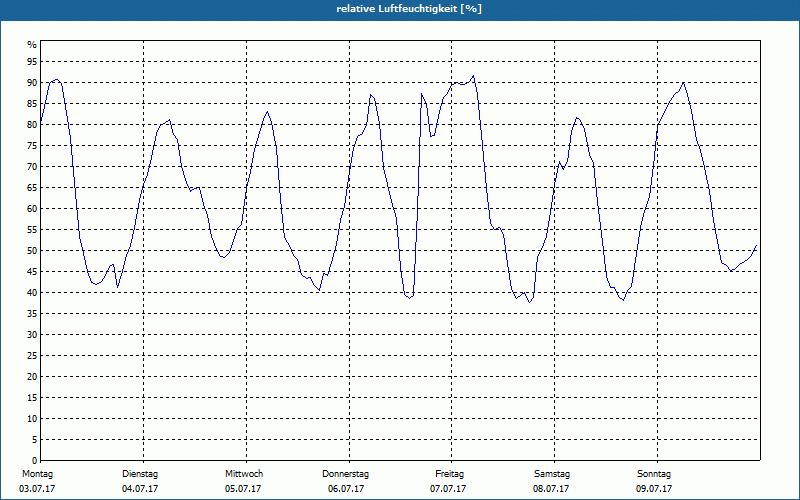Click the % unit label on y-axis

point(32,45)
